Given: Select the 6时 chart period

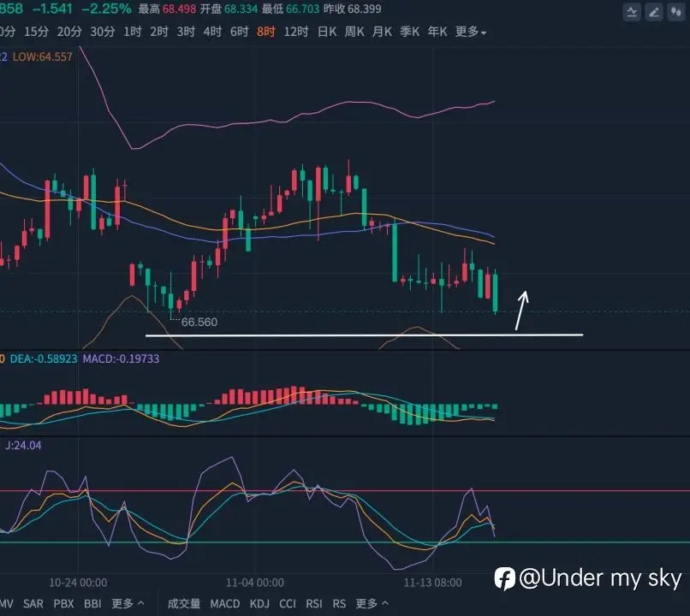Looking at the screenshot, I should 240,32.
